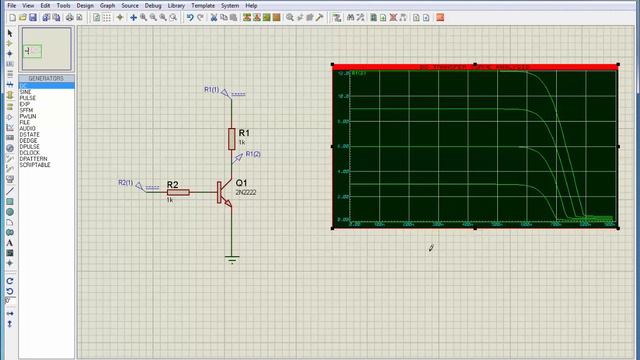Open the Graph menu
Viewport: 640px width, 360px height.
coord(107,6)
